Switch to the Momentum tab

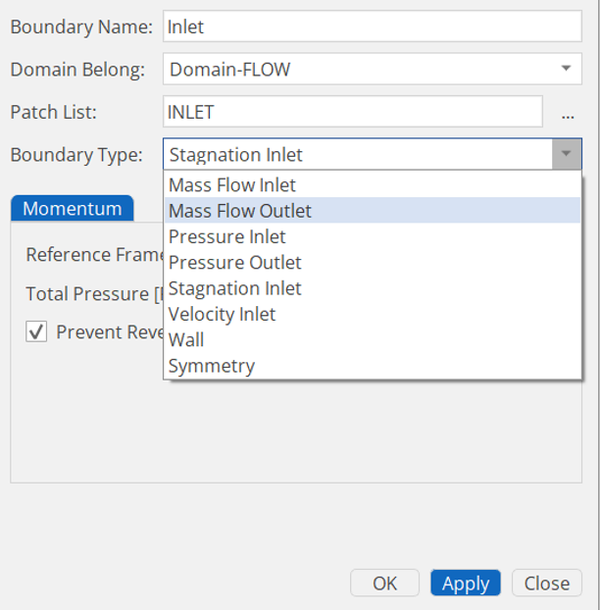tap(72, 209)
